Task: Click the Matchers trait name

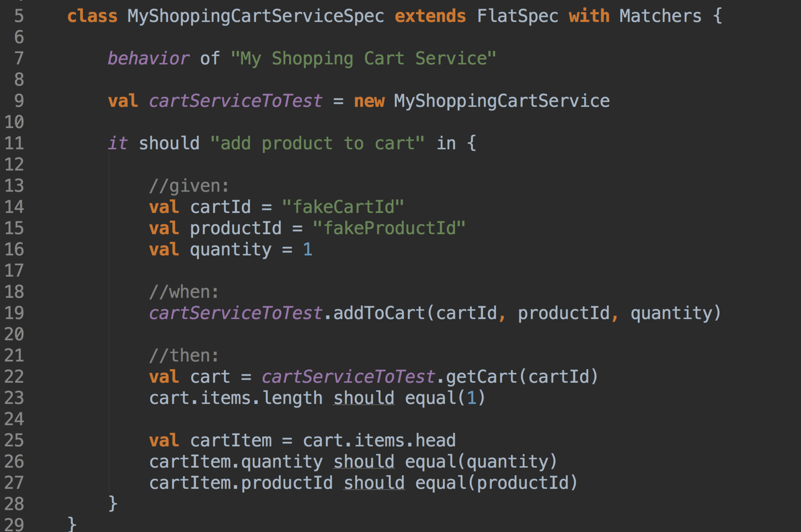Action: (x=660, y=17)
